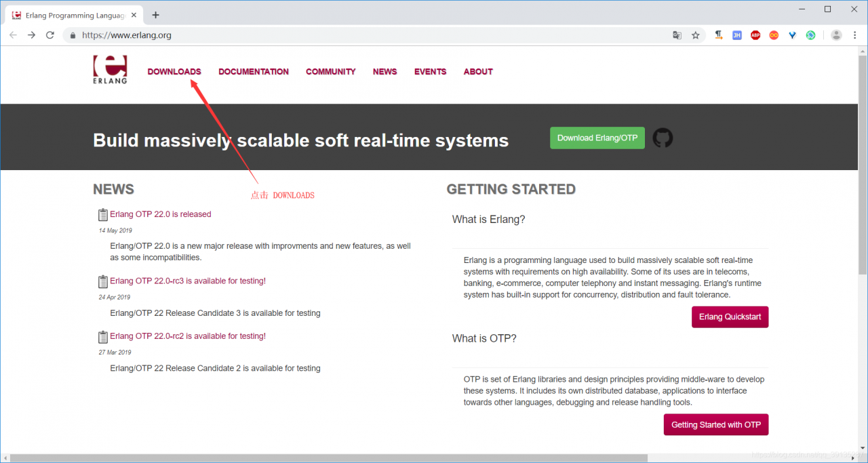Image resolution: width=868 pixels, height=463 pixels.
Task: Close the Erlang Programming Language tab
Action: click(x=134, y=15)
